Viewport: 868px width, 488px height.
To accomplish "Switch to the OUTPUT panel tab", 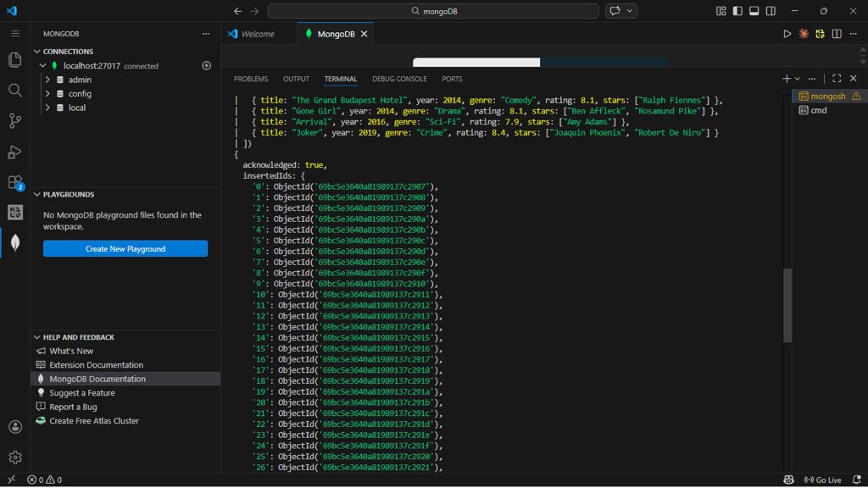I will coord(296,79).
